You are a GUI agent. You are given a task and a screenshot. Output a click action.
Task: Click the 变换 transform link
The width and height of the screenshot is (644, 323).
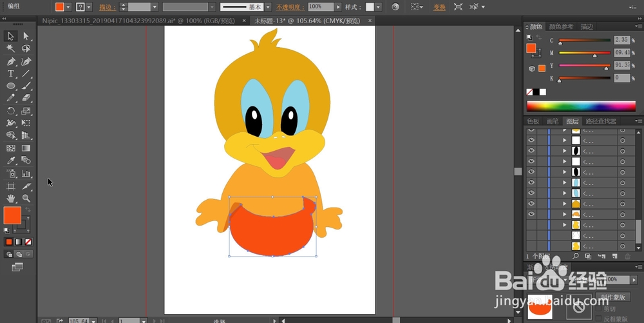click(x=439, y=7)
